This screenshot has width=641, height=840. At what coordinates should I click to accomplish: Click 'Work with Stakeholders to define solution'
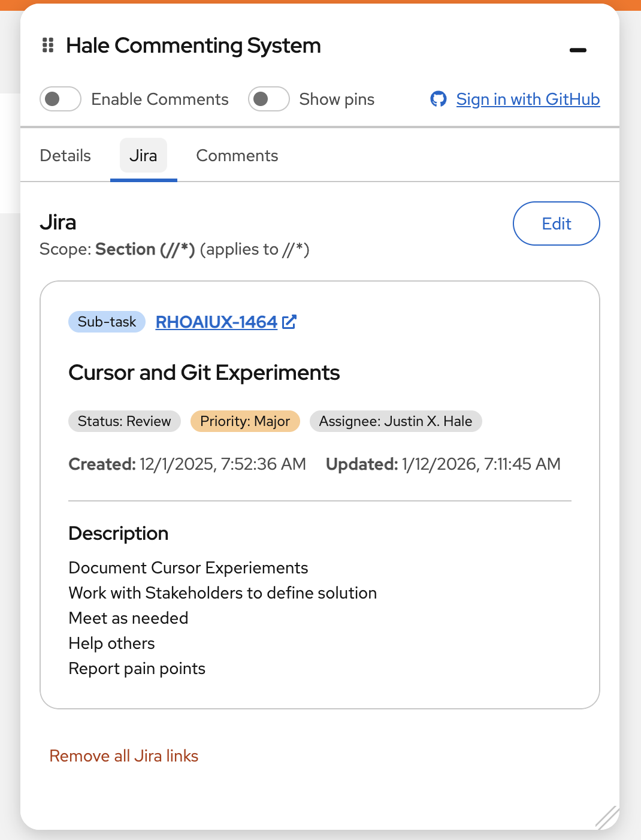[223, 593]
